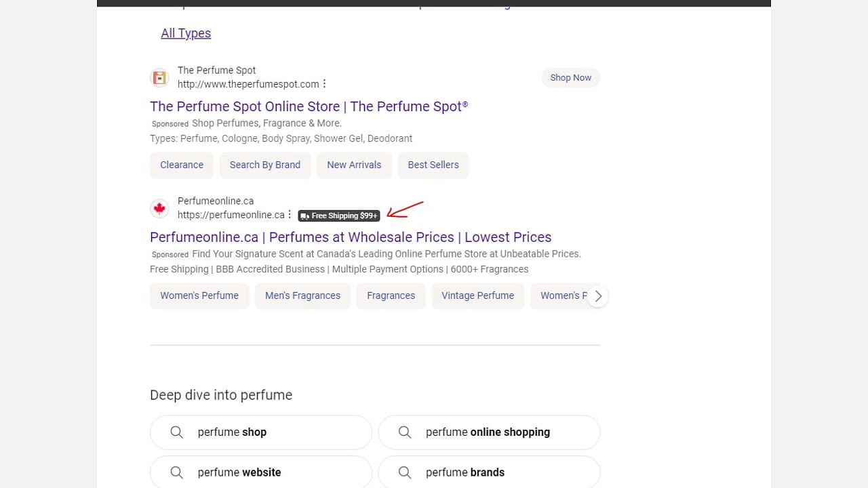Select the Vintage Perfume chip

coord(477,296)
